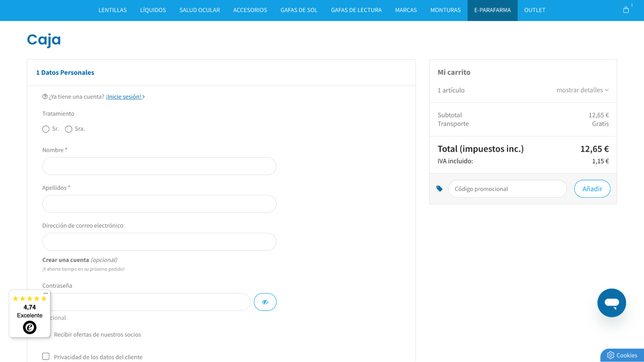
Task: Click the 1 Datos Personales heading
Action: (x=65, y=72)
